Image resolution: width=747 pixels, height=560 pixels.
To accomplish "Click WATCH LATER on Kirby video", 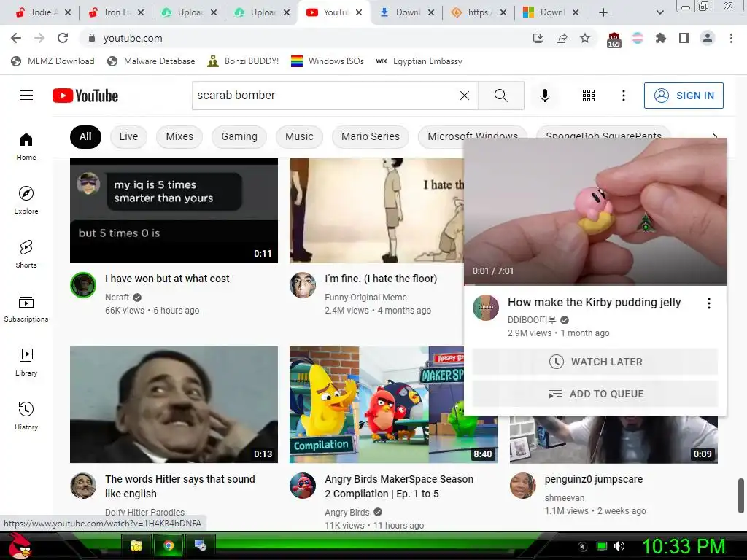I will (x=595, y=362).
